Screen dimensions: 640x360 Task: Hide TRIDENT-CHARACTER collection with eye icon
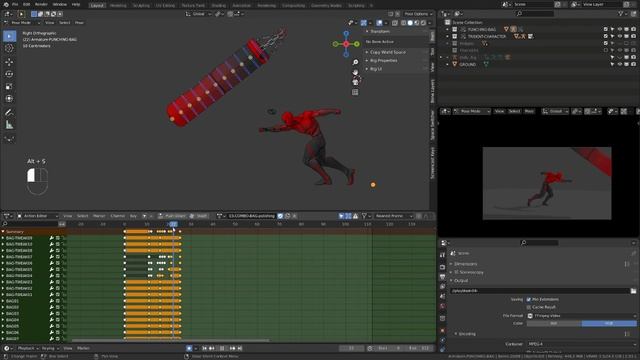click(620, 36)
